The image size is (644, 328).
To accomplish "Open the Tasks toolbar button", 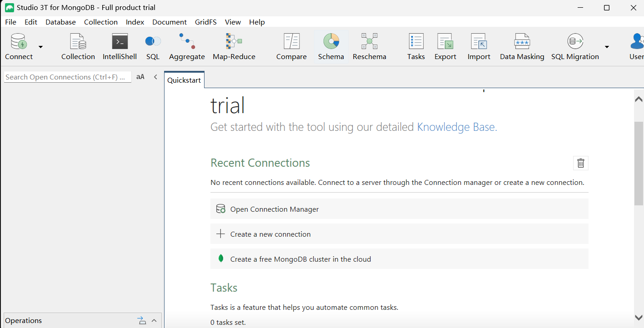I will point(416,47).
